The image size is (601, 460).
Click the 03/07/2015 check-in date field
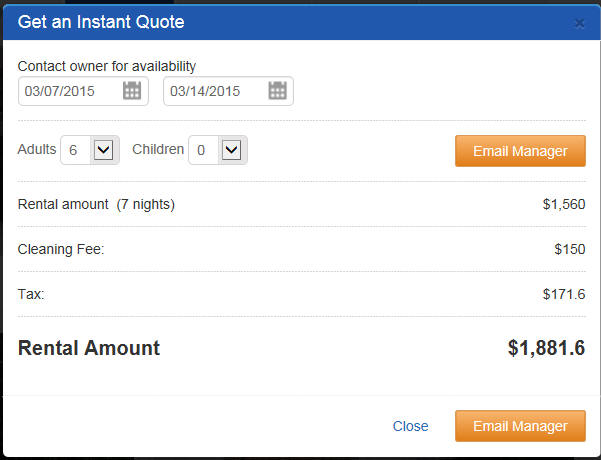pos(83,91)
